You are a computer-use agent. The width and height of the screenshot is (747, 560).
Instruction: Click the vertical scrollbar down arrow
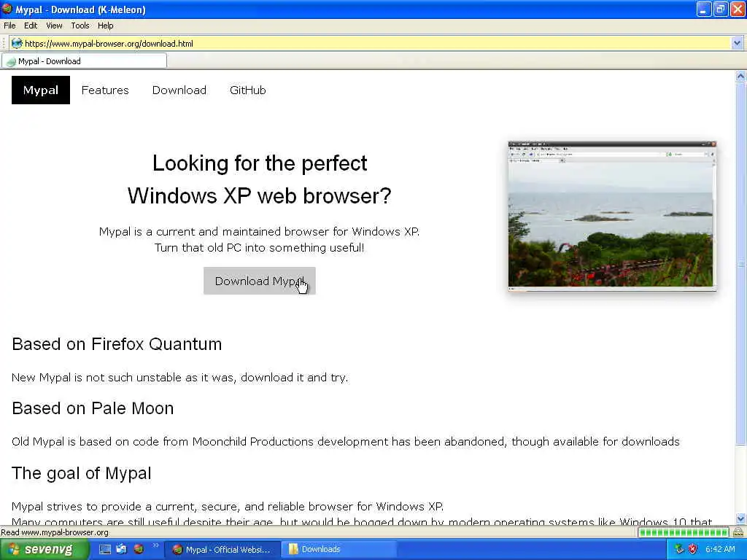point(740,518)
